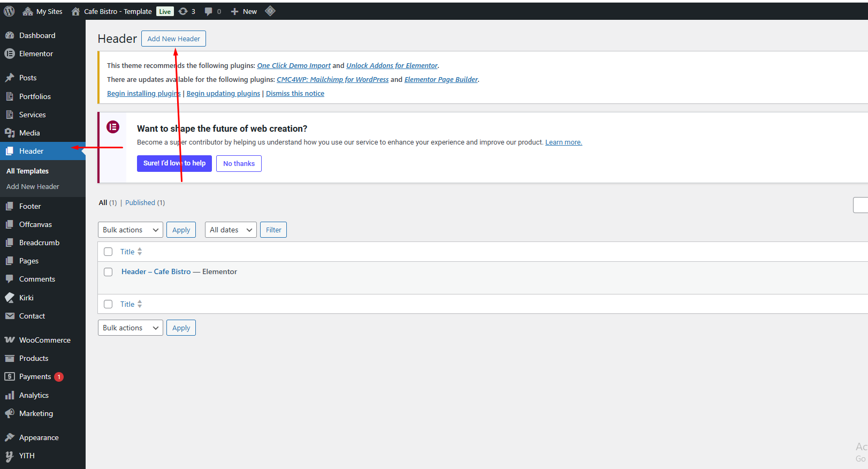Open the bottom Bulk actions dropdown
Viewport: 868px width, 469px height.
[x=131, y=328]
